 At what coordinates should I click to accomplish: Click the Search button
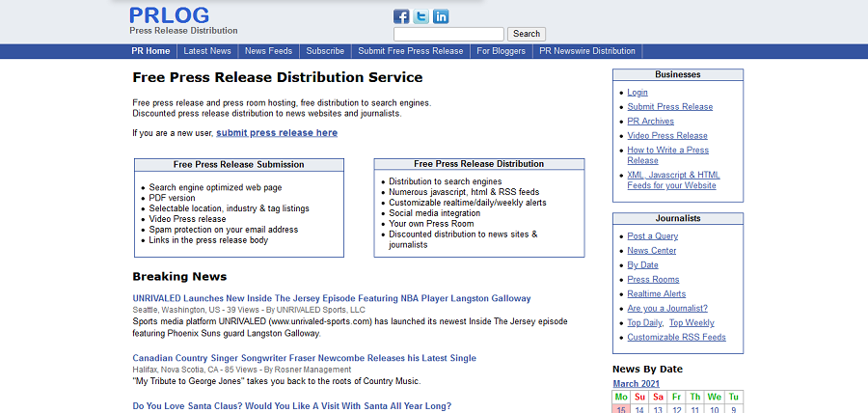527,34
